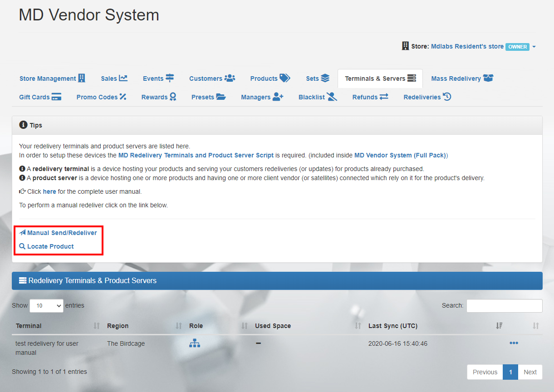Image resolution: width=554 pixels, height=392 pixels.
Task: Open the Redeliveries tab
Action: (x=427, y=97)
